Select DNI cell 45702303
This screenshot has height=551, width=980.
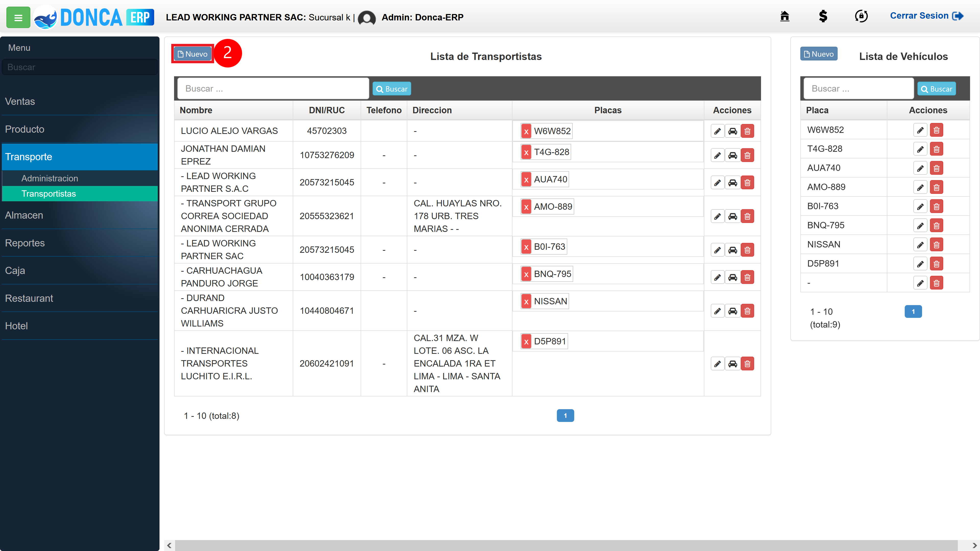(x=327, y=131)
